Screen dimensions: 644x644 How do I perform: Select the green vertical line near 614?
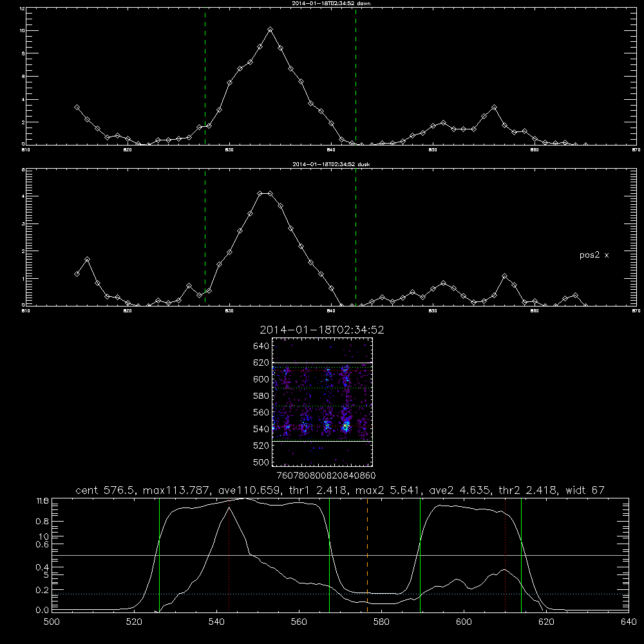pyautogui.click(x=521, y=554)
